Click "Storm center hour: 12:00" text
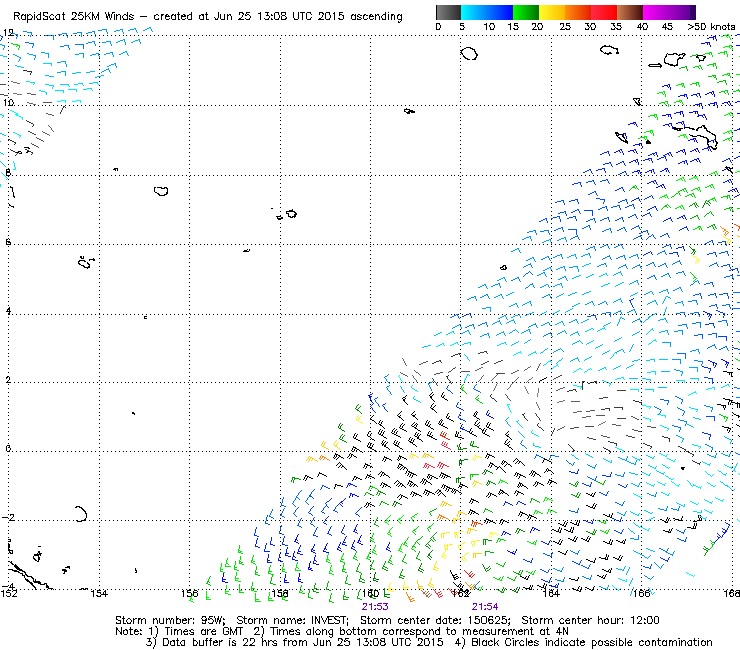Screen dimensions: 740x650 pos(590,620)
